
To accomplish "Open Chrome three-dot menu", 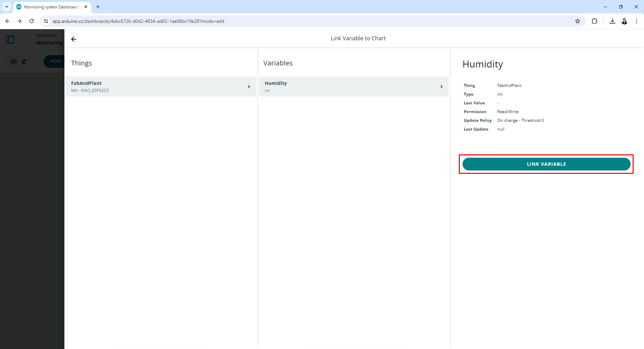I will 637,21.
